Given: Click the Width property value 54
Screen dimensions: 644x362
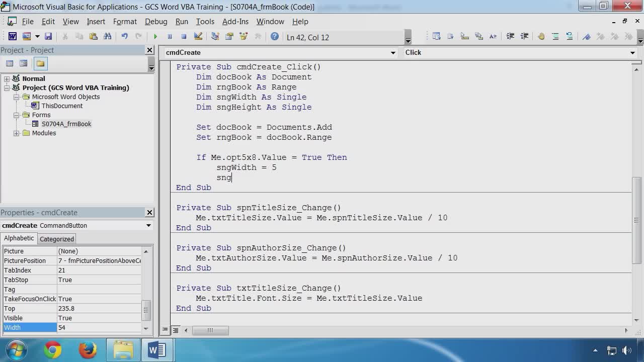Looking at the screenshot, I should coord(99,327).
